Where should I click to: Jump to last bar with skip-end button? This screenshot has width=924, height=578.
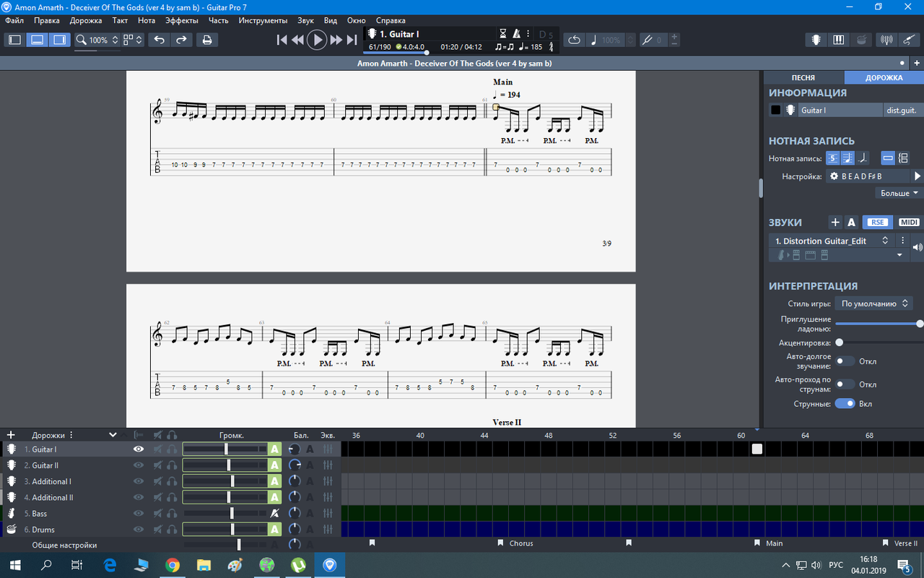tap(352, 40)
